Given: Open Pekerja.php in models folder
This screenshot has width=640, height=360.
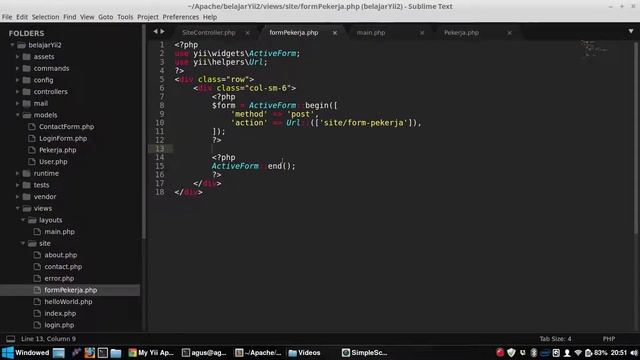Looking at the screenshot, I should pos(58,150).
